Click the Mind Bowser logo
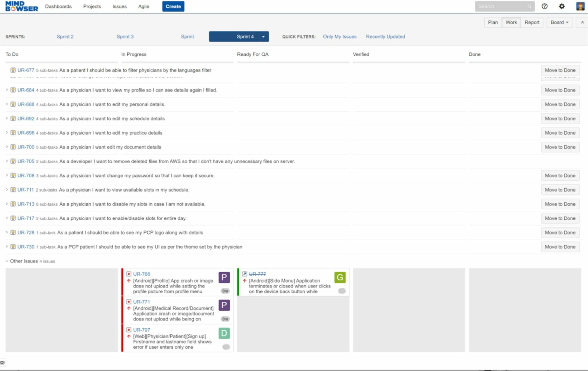This screenshot has width=588, height=371. pyautogui.click(x=21, y=6)
